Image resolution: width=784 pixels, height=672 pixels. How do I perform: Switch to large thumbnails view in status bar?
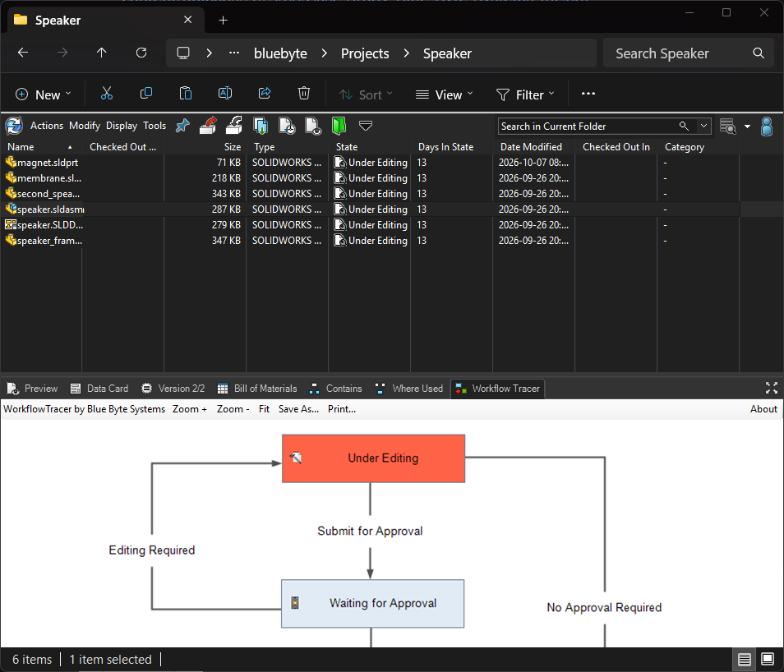click(768, 660)
